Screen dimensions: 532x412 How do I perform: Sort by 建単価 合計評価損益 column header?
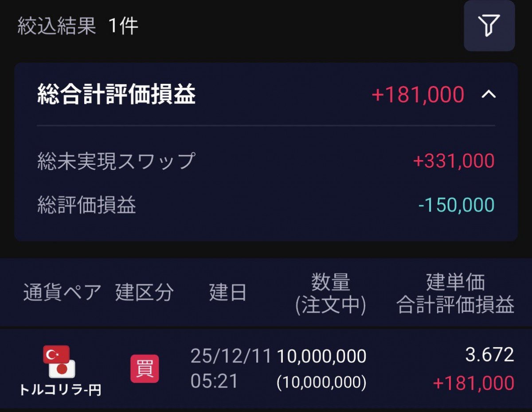[455, 293]
